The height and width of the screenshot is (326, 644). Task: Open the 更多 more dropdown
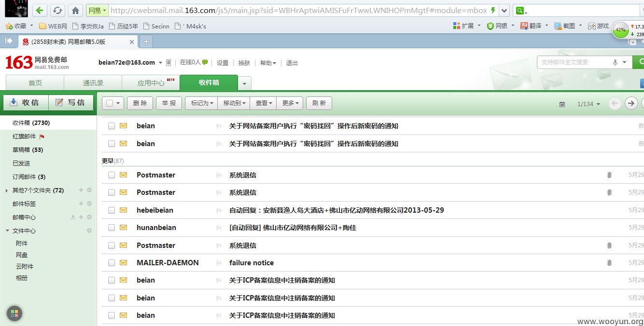tap(290, 103)
